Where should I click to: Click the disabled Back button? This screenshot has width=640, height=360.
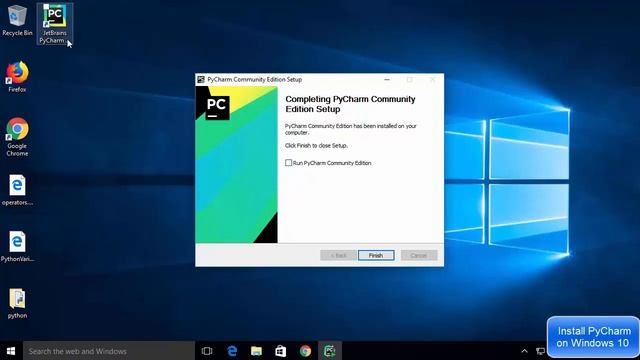(338, 255)
